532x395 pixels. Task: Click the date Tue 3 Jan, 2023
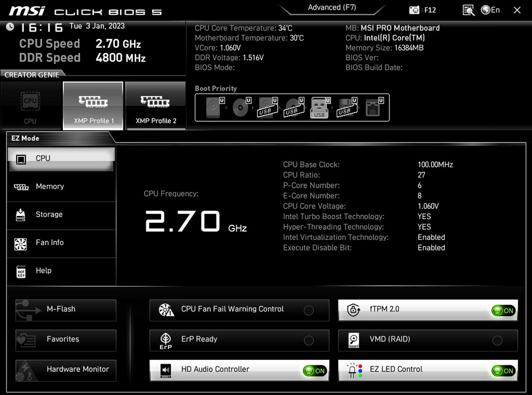coord(97,26)
